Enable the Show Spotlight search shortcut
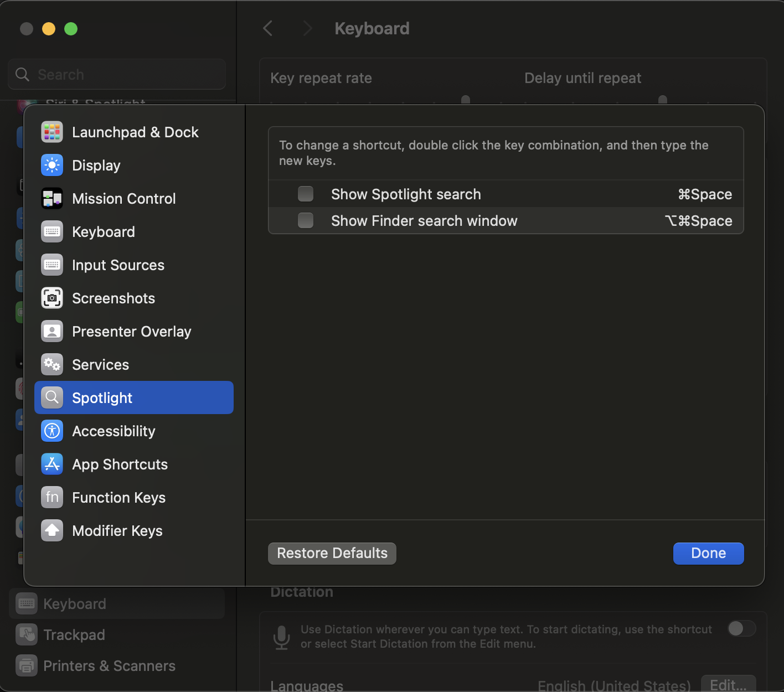The width and height of the screenshot is (784, 692). coord(305,194)
